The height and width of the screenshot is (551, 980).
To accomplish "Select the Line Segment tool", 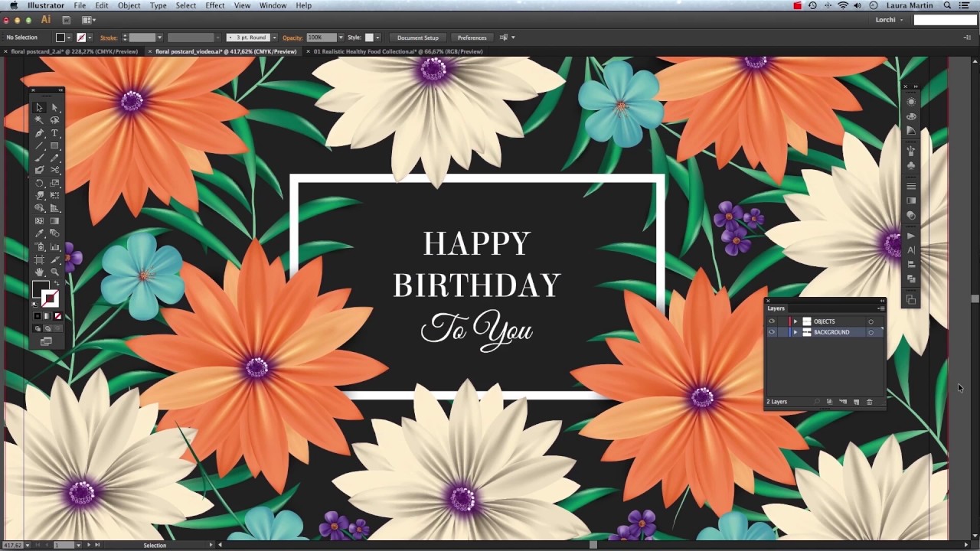I will (38, 145).
